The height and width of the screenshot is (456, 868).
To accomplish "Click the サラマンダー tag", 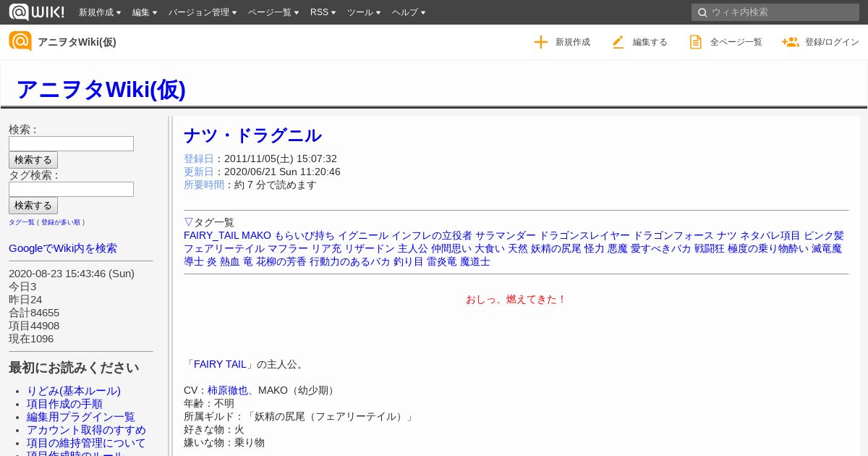I will tap(506, 235).
